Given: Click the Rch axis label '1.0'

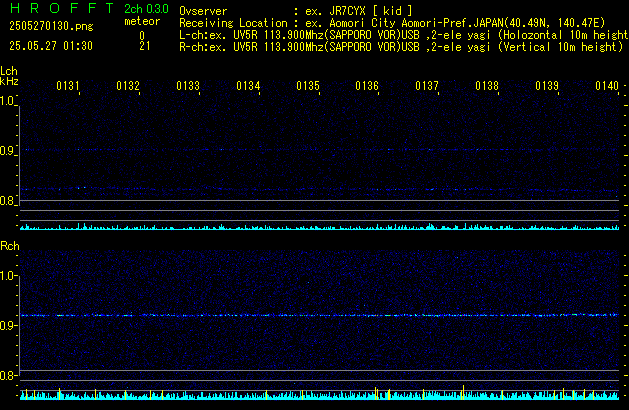Looking at the screenshot, I should (x=8, y=276).
